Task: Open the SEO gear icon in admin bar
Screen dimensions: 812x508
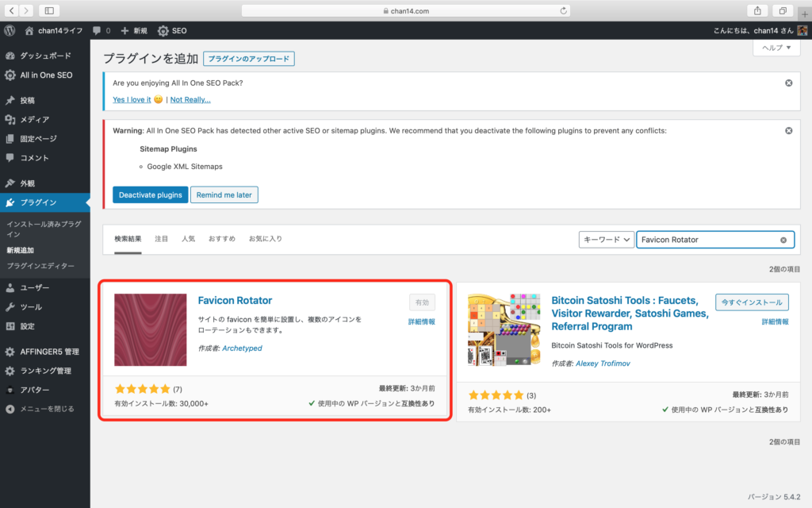Action: 163,31
